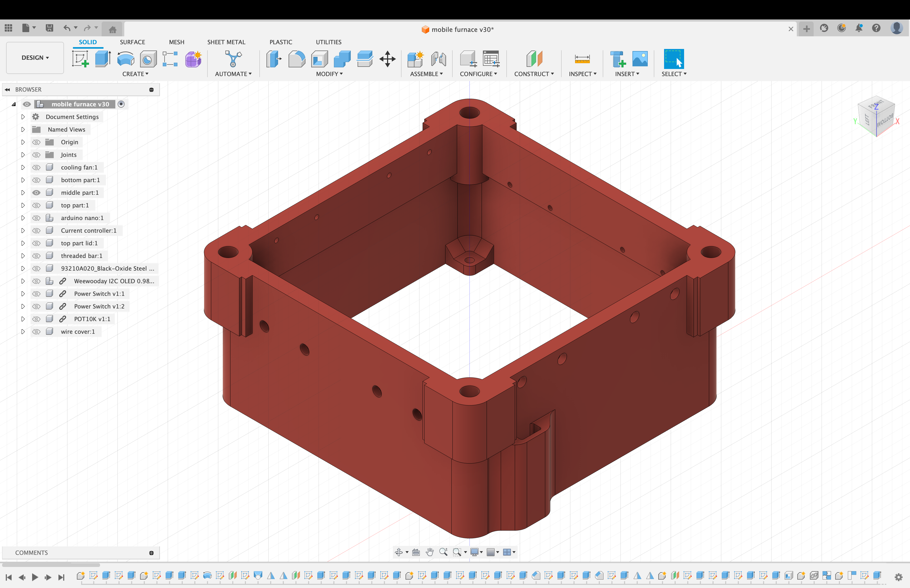Image resolution: width=910 pixels, height=588 pixels.
Task: Select the Insert Fastener tool
Action: [617, 59]
